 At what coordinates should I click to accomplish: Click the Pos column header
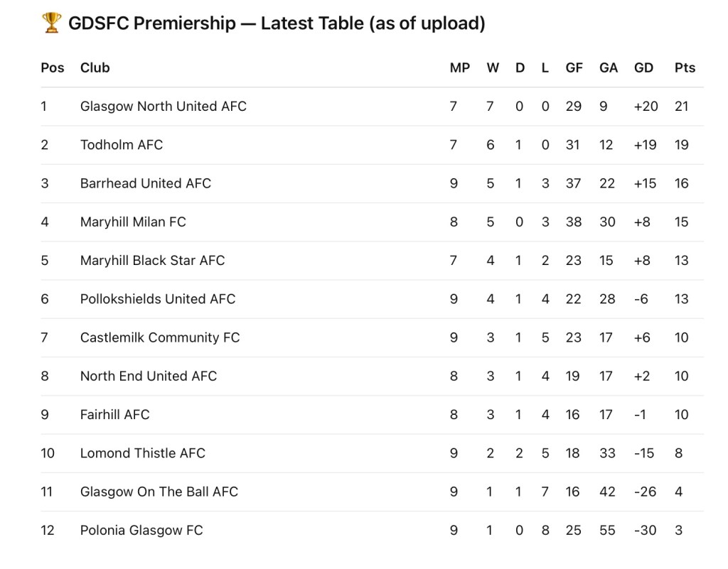pos(53,68)
